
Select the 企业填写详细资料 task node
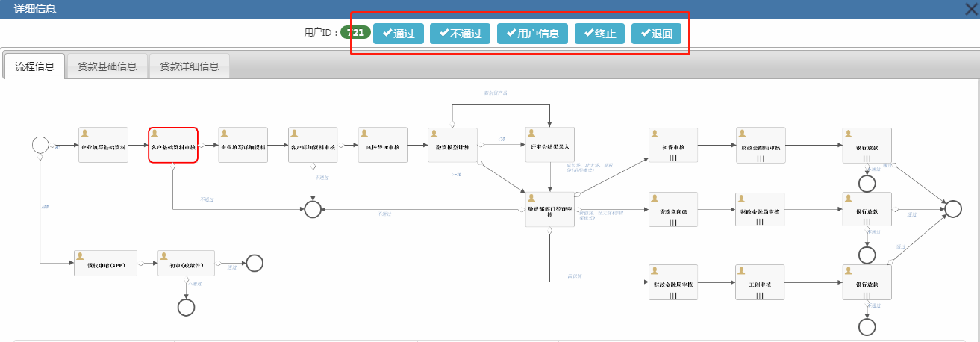243,145
